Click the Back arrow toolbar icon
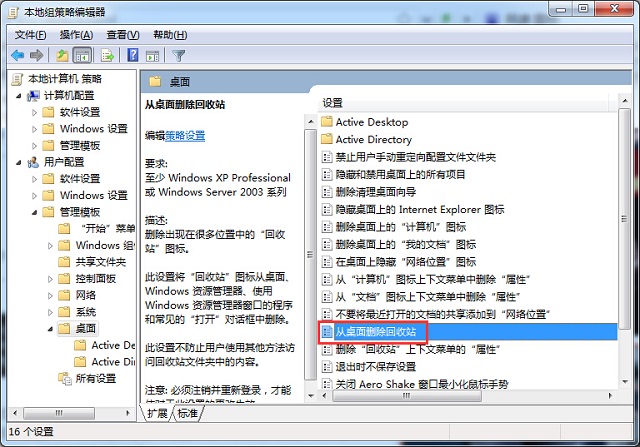Screen dimensions: 640x447 click(x=17, y=56)
